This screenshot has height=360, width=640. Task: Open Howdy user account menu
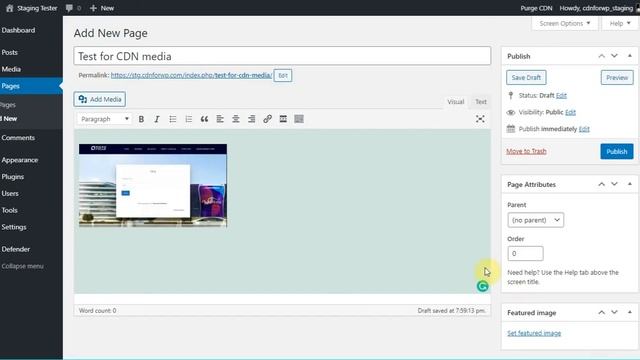[x=596, y=8]
